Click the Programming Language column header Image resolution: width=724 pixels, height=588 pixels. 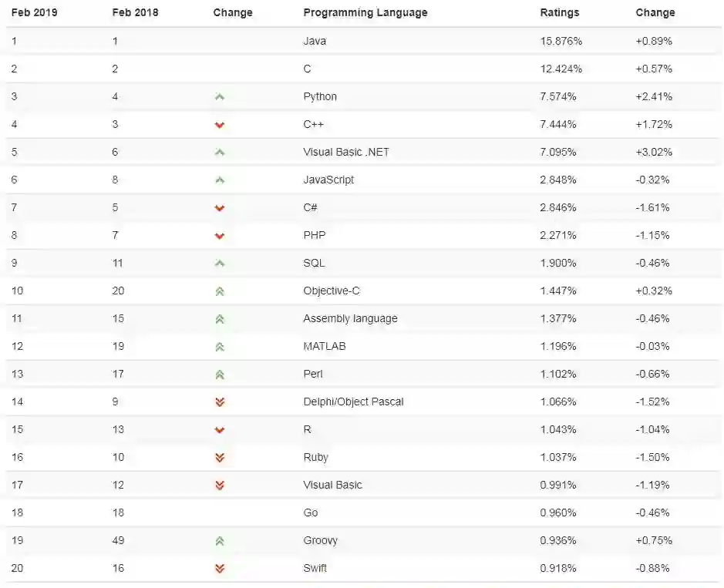click(365, 12)
